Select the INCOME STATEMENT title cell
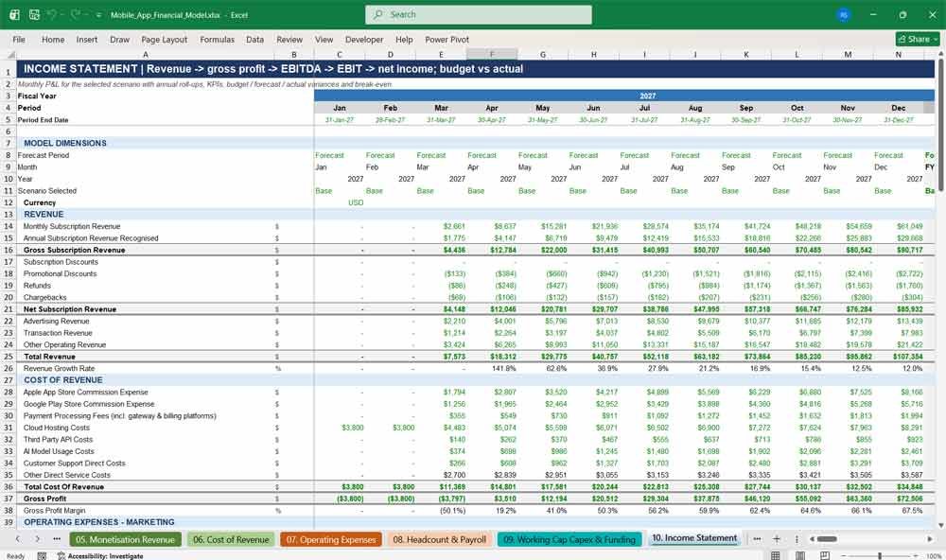Screen dimensions: 946x560 coord(476,69)
